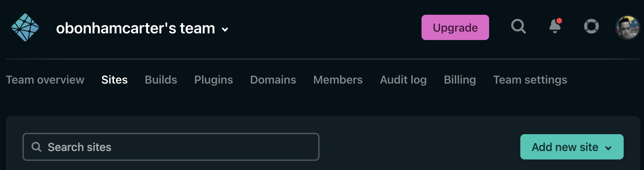644x170 pixels.
Task: Go to the Team overview tab
Action: tap(45, 80)
